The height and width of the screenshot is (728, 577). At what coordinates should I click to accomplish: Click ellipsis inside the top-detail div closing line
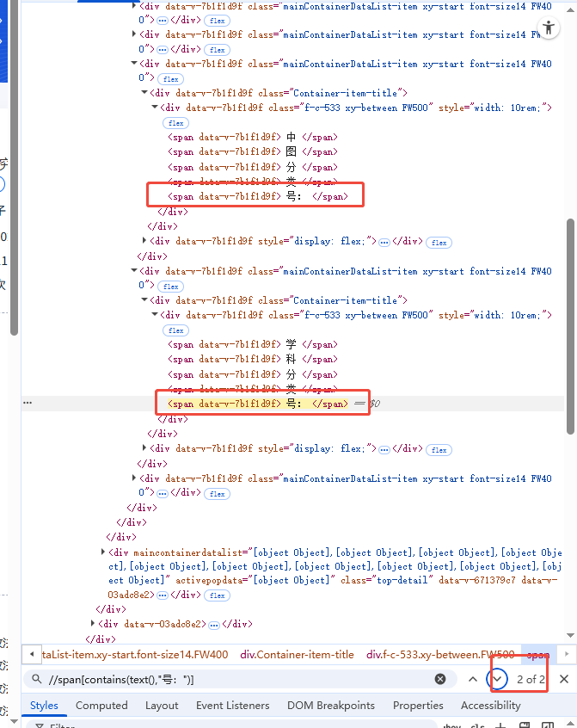163,595
